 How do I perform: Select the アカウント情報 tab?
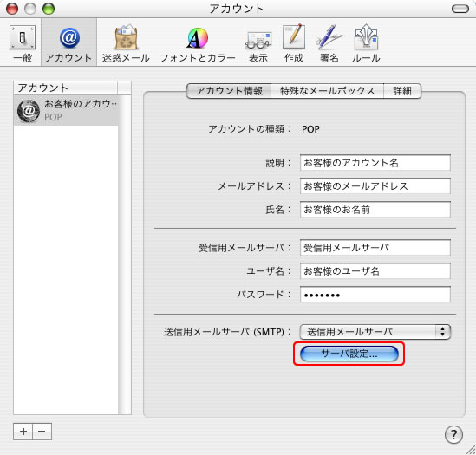tap(229, 91)
